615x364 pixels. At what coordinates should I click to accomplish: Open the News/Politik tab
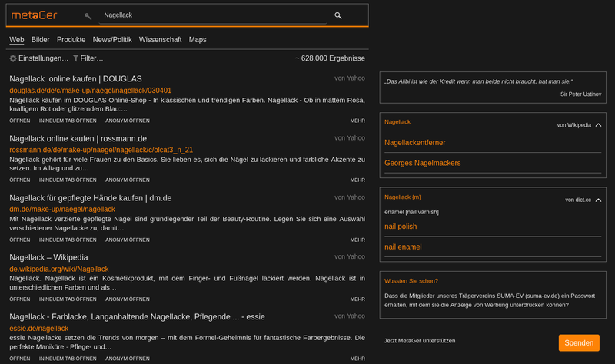pos(112,40)
